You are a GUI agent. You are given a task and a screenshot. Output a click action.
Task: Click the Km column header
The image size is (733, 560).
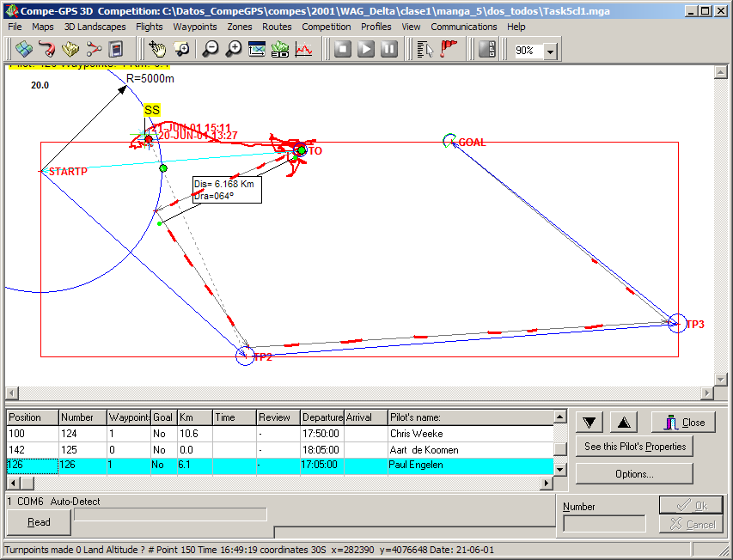195,417
